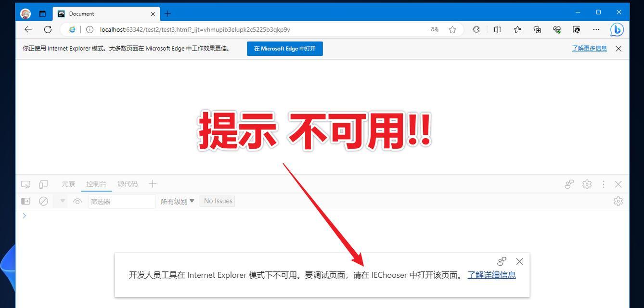View site information icon
Screen dimensions: 644x308
tap(90, 29)
